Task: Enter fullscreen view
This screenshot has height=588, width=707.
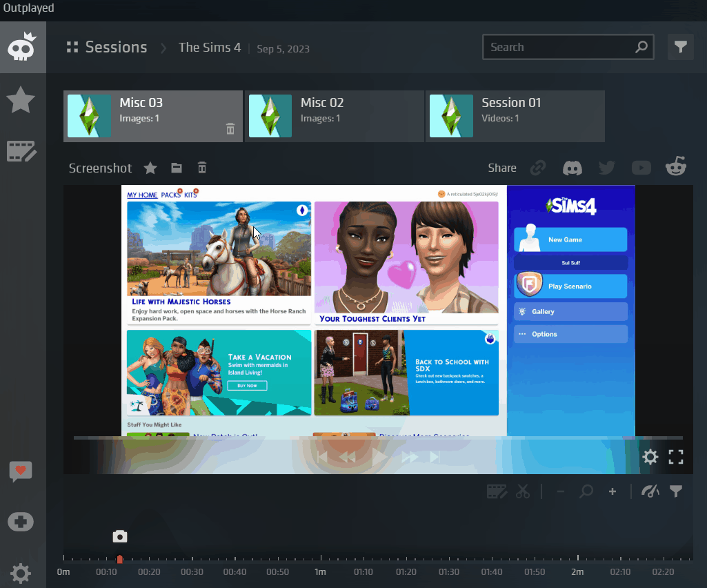Action: [x=675, y=457]
